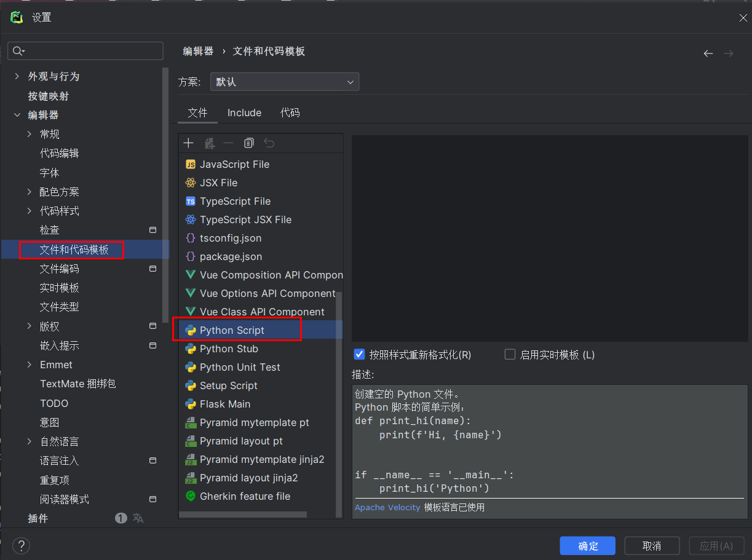752x560 pixels.
Task: Switch to the Include tab
Action: 244,112
